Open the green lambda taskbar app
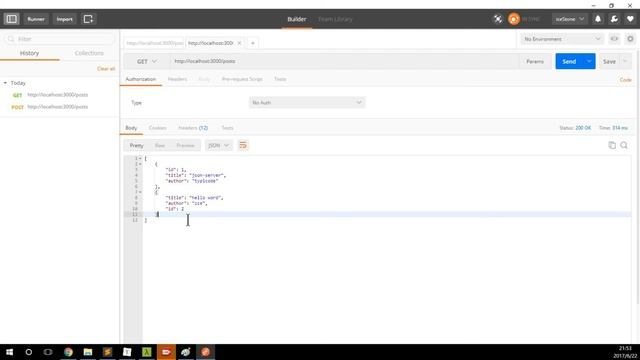The width and height of the screenshot is (640, 360). click(147, 352)
